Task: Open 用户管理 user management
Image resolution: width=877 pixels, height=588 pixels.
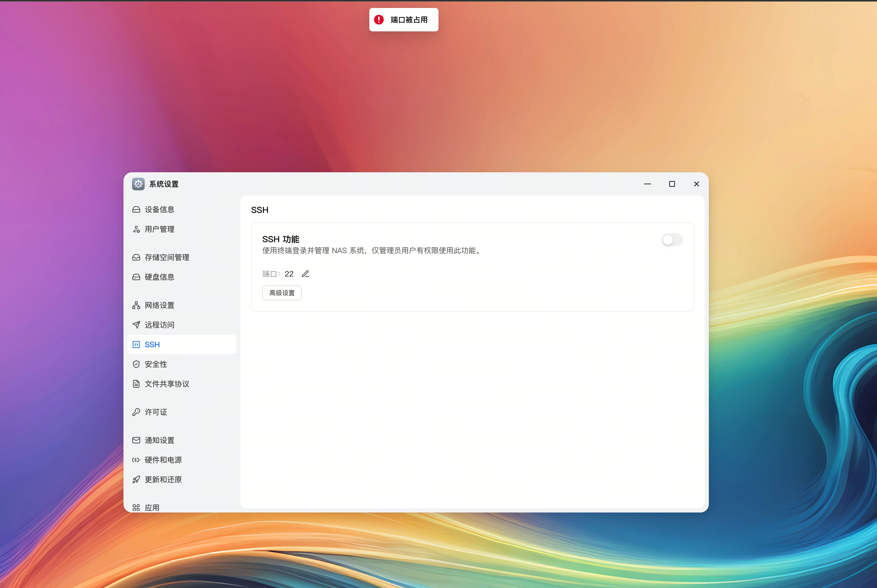Action: click(x=159, y=229)
